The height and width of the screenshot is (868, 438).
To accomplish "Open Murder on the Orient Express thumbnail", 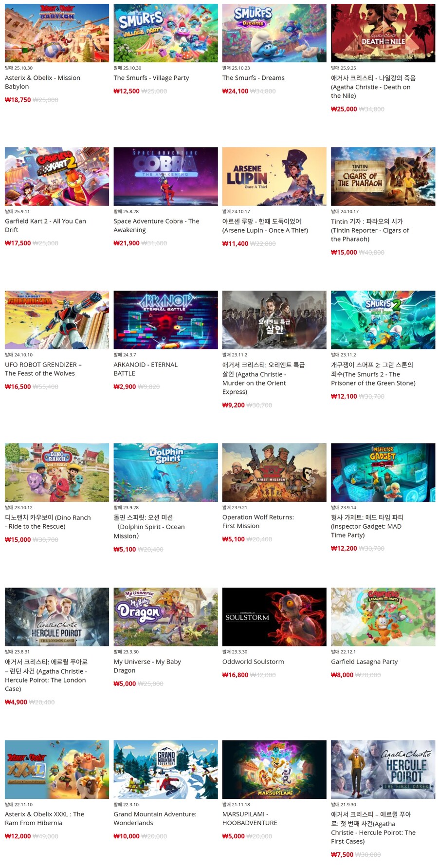I will click(274, 320).
